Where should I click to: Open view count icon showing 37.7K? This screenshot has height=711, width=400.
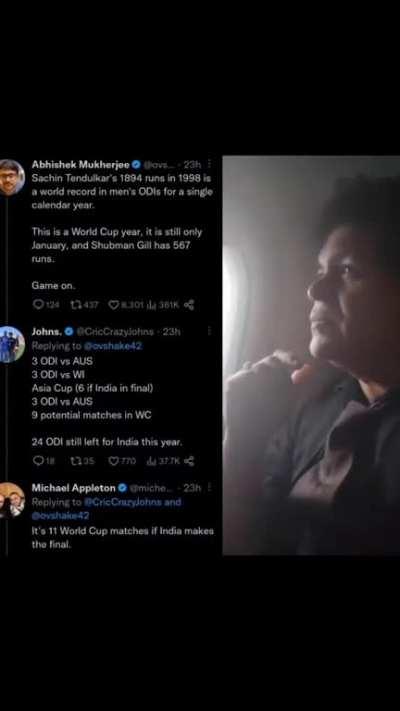(x=151, y=461)
